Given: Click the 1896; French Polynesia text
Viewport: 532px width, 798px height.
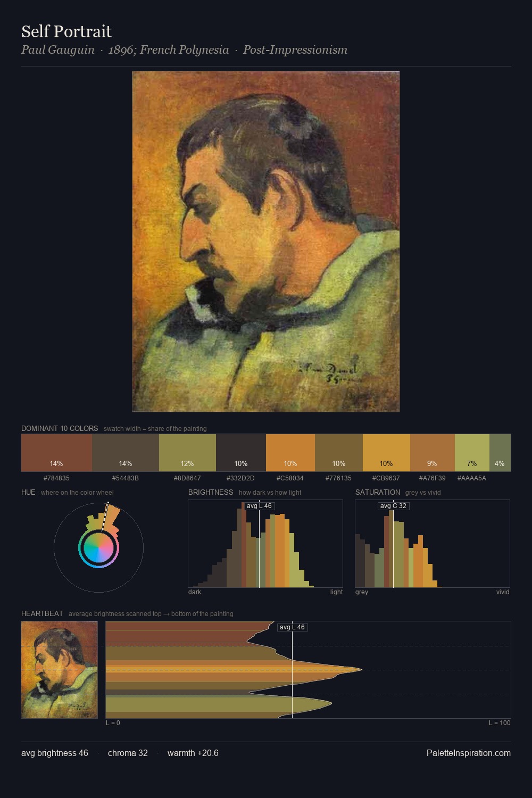Looking at the screenshot, I should (x=169, y=50).
